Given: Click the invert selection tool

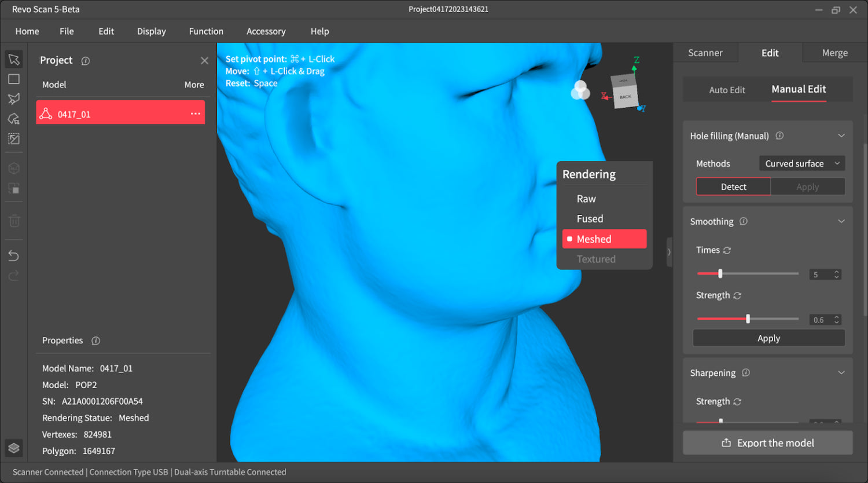Looking at the screenshot, I should [x=13, y=138].
